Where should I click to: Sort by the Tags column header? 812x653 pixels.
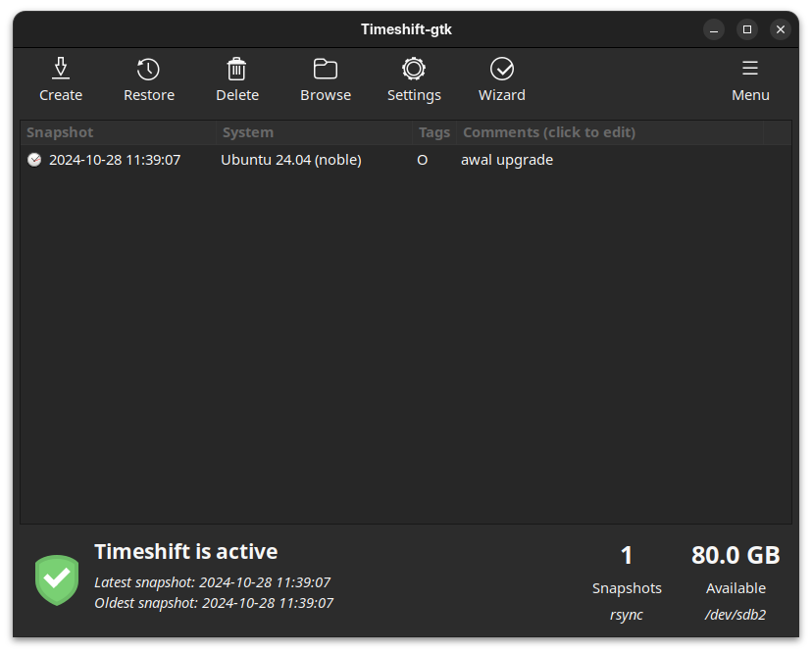[x=434, y=132]
